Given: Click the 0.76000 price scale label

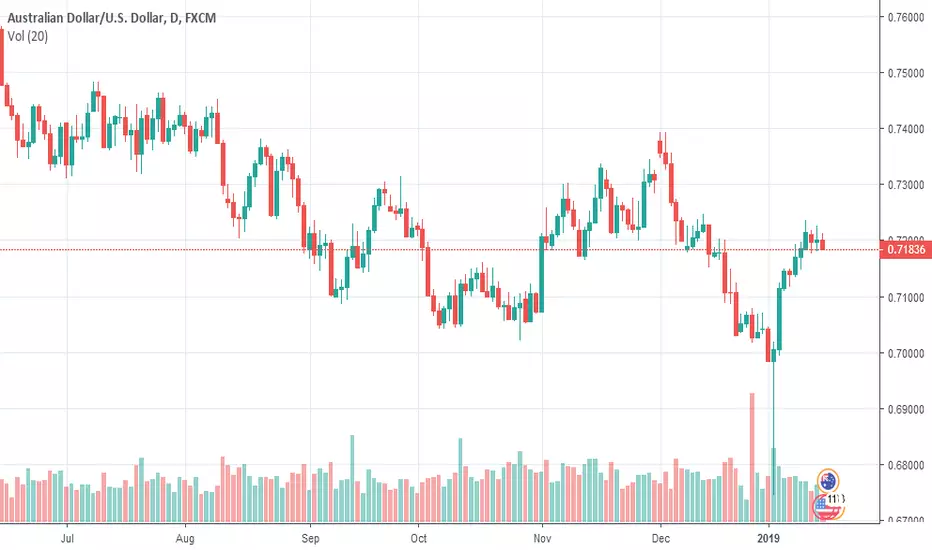Looking at the screenshot, I should click(906, 17).
